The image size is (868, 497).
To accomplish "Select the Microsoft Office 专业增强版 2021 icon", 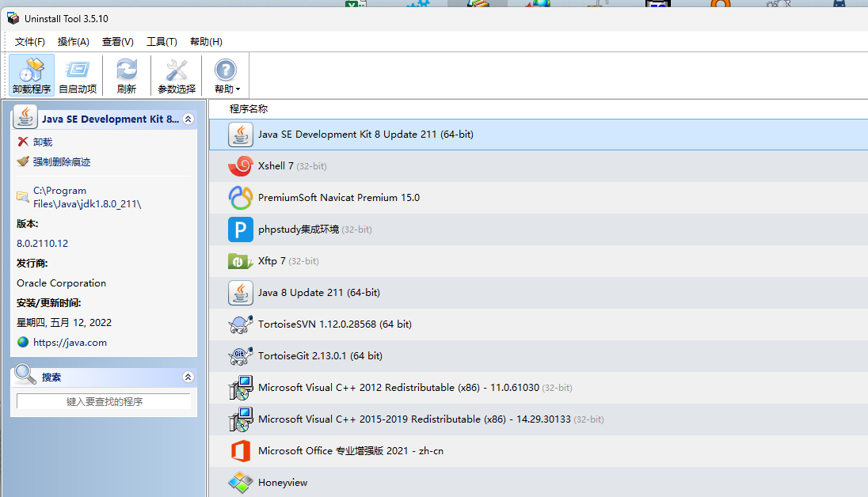I will 241,451.
